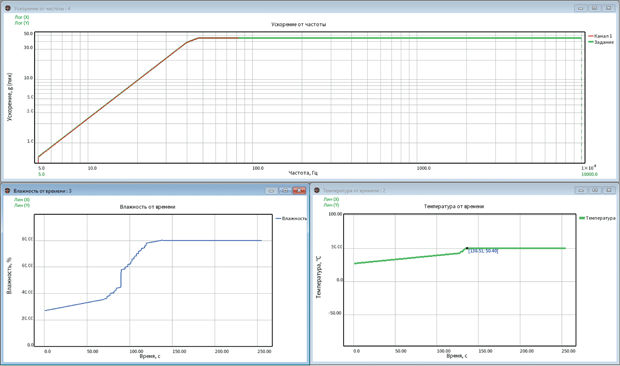Minimize the 'Ускорение от частоты' window
Image resolution: width=620 pixels, height=366 pixels.
[x=580, y=8]
